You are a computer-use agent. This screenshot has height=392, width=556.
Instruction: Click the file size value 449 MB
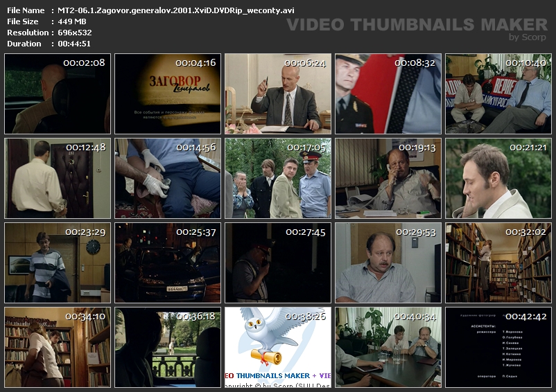click(x=72, y=21)
